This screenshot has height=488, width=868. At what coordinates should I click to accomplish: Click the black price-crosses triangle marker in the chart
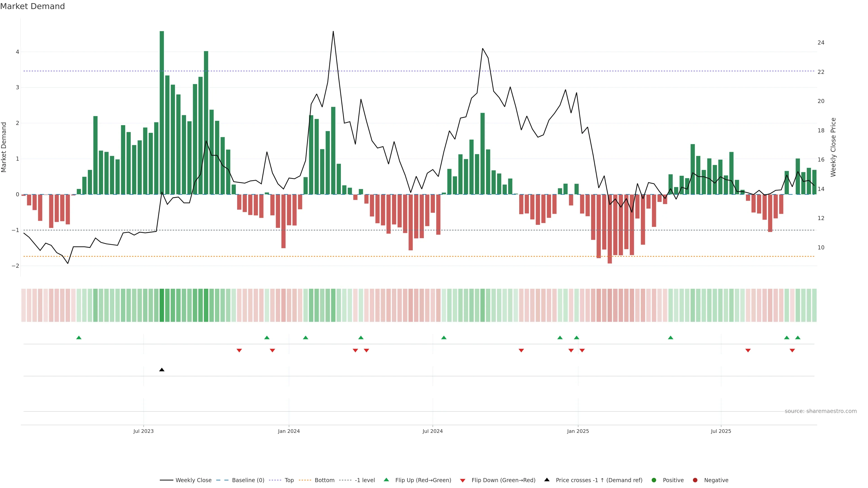pyautogui.click(x=162, y=370)
